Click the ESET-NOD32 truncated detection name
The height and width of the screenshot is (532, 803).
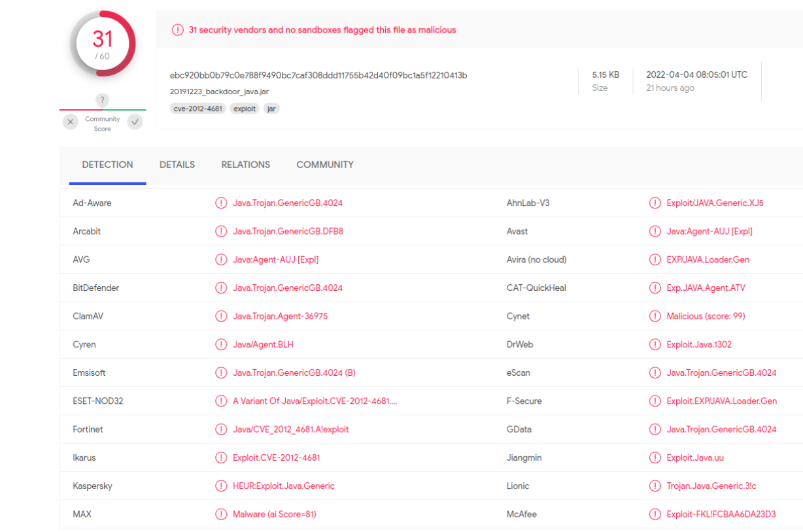coord(315,401)
